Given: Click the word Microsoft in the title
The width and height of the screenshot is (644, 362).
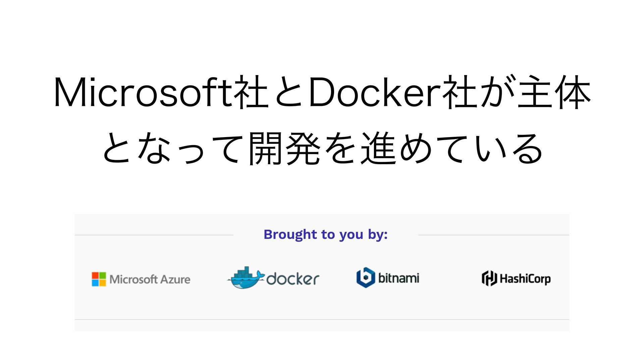Looking at the screenshot, I should point(143,92).
